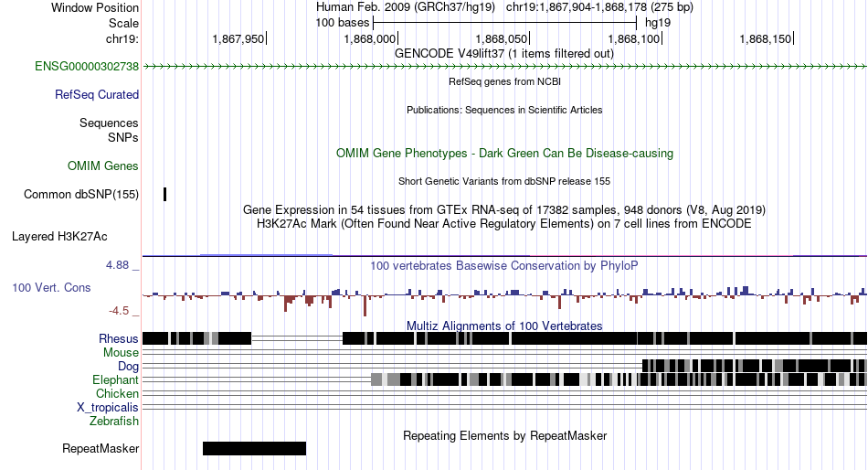Click the OMIM Gene Phenotypes title
This screenshot has width=868, height=470.
coord(504,154)
